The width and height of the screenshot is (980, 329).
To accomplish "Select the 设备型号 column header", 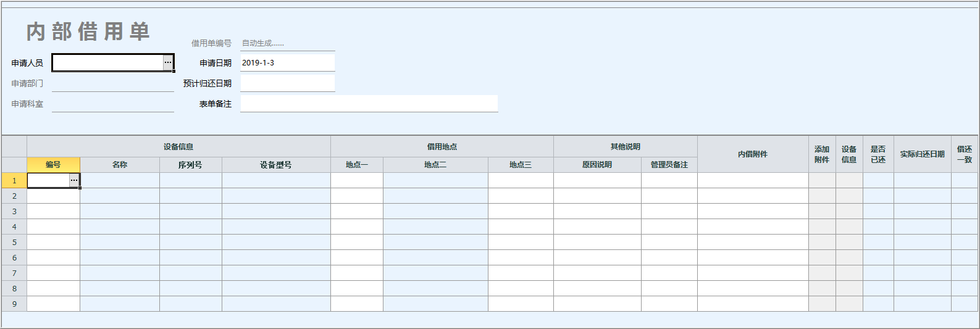I will (276, 165).
